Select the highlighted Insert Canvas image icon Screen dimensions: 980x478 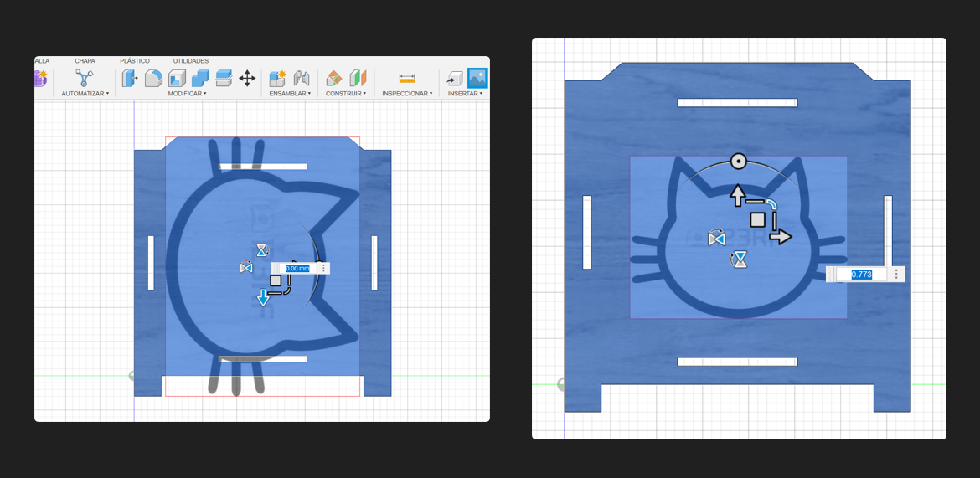point(477,78)
